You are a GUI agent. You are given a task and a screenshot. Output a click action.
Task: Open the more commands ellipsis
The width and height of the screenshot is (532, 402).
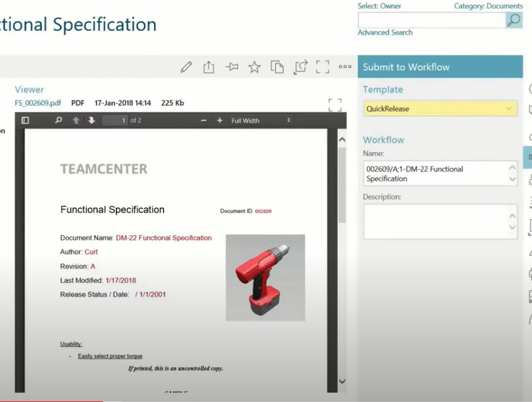coord(345,67)
